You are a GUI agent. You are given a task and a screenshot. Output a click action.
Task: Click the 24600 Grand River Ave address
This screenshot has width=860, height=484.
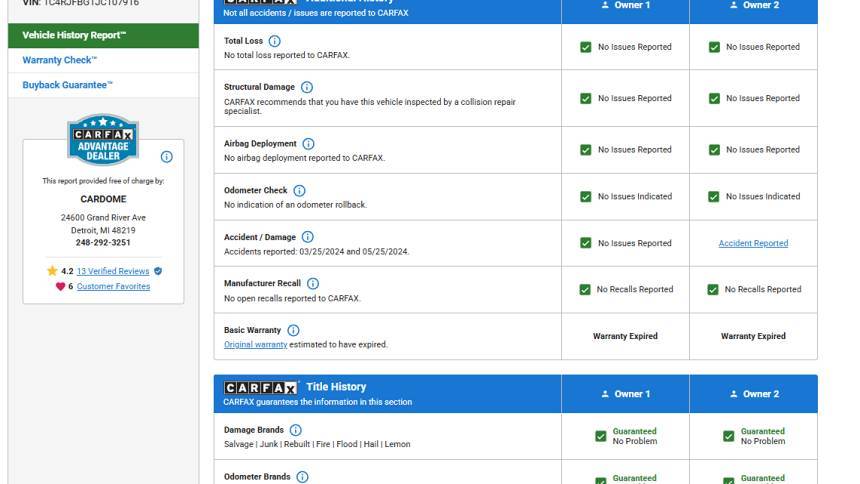[x=103, y=218]
